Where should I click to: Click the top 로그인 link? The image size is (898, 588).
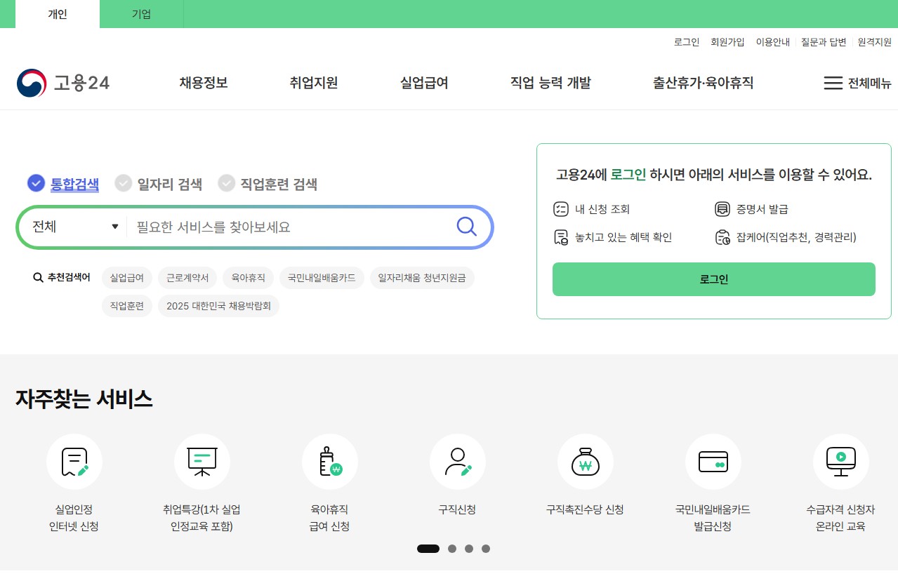687,42
